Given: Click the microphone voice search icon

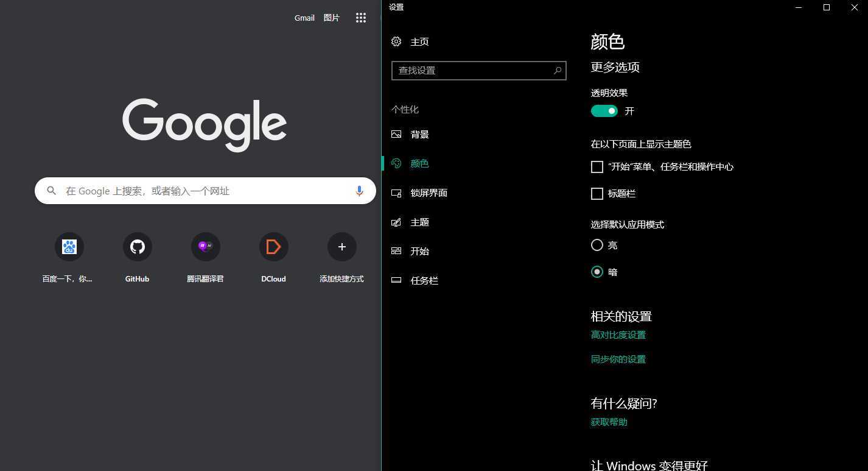Looking at the screenshot, I should point(359,191).
